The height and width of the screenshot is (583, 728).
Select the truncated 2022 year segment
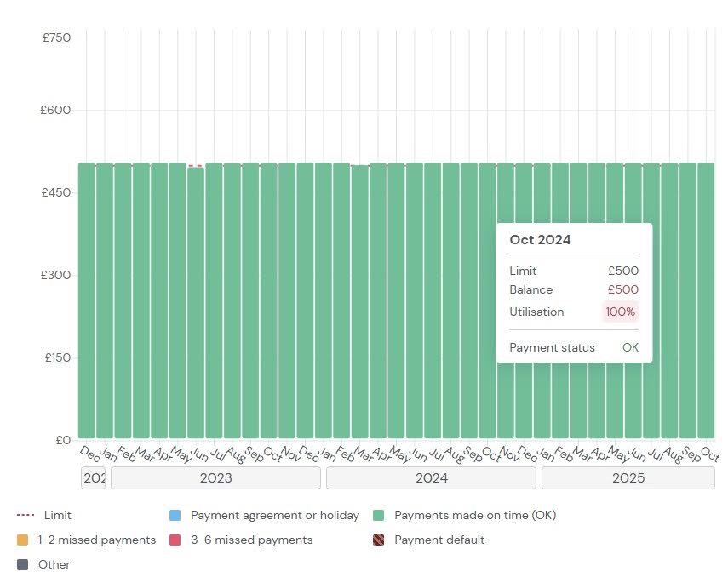point(94,478)
